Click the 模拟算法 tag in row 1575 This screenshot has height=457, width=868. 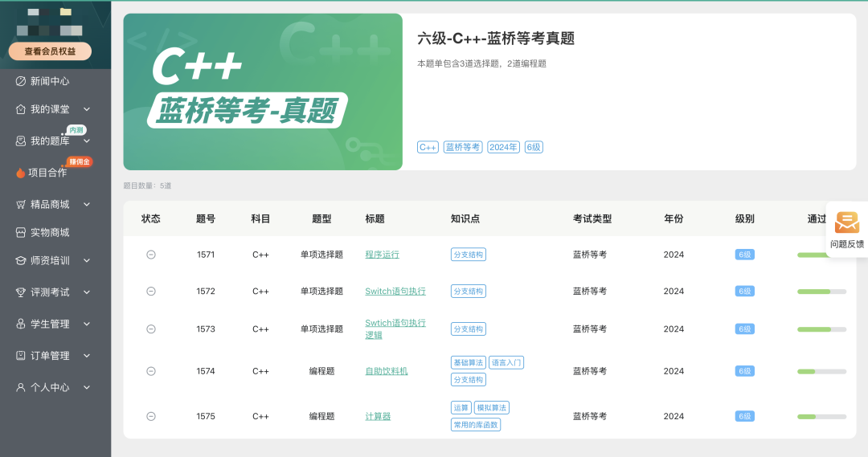492,408
